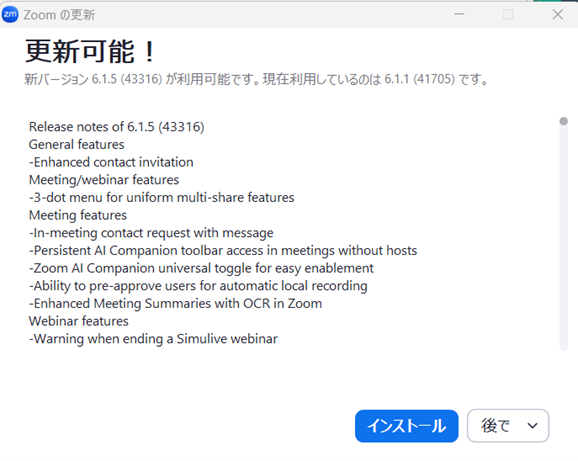The image size is (578, 461).
Task: Click the '3-dot menu for uniform multi-share' line
Action: point(161,198)
